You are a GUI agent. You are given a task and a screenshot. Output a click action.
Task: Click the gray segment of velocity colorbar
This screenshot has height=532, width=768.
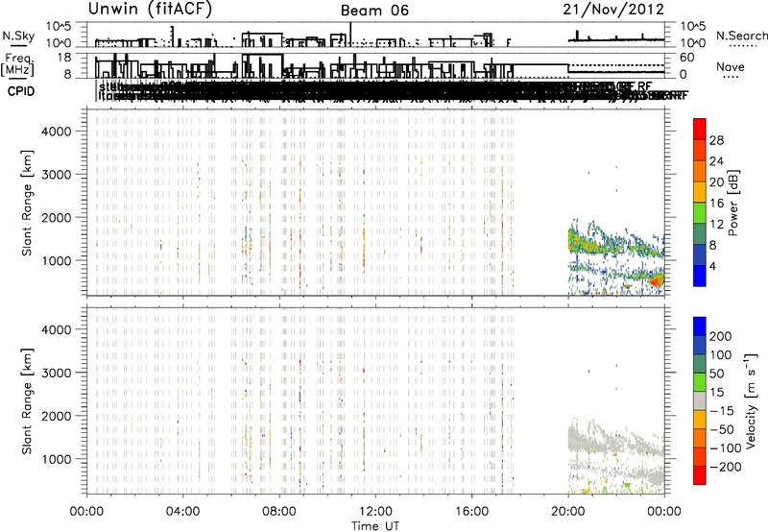pyautogui.click(x=700, y=400)
